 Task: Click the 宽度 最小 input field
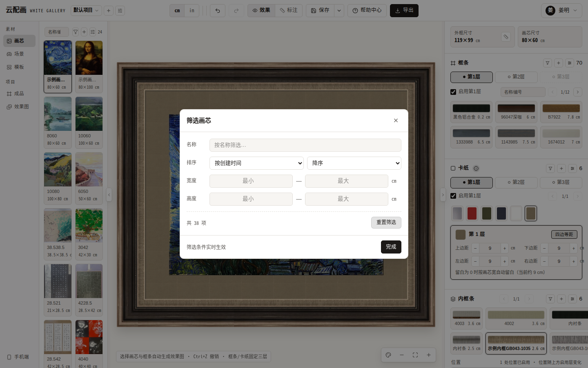click(251, 181)
